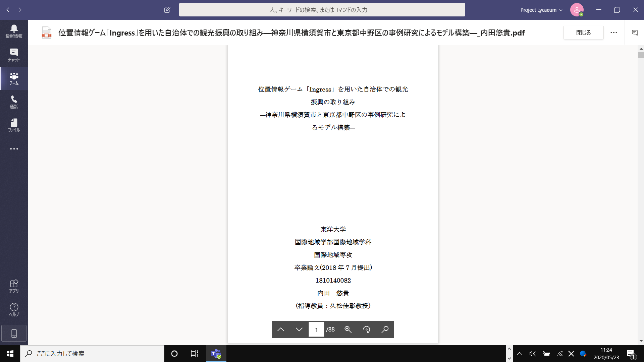644x362 pixels.
Task: Open text search within the PDF
Action: (x=385, y=329)
